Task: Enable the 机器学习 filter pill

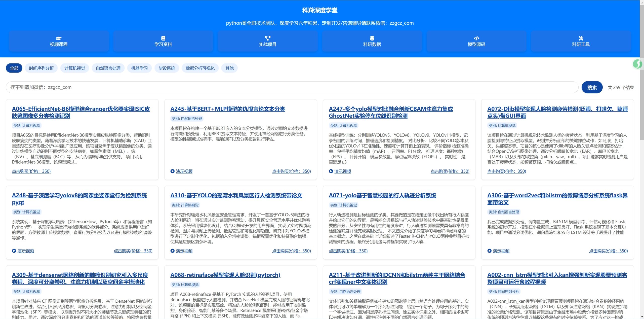Action: [139, 68]
